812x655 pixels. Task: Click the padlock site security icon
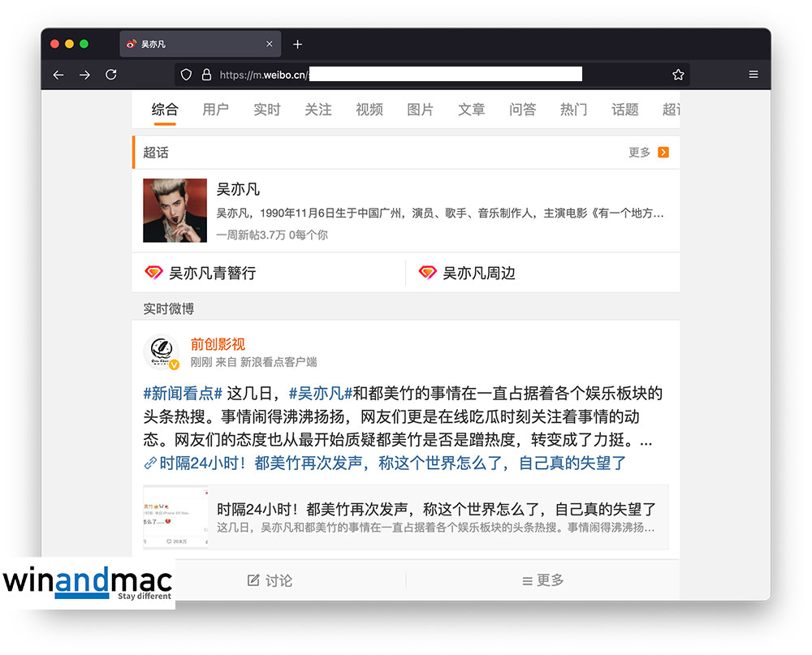tap(206, 75)
